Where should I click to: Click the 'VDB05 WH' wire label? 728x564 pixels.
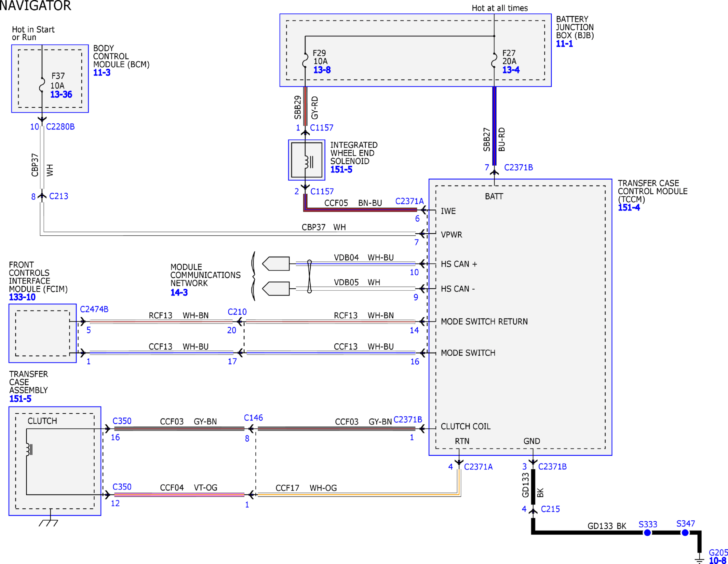click(357, 283)
